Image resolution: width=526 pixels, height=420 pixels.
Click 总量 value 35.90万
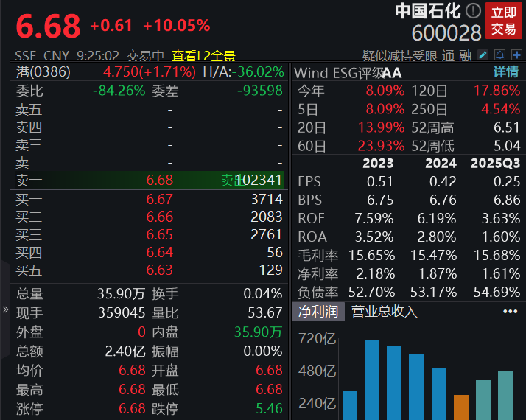(121, 294)
